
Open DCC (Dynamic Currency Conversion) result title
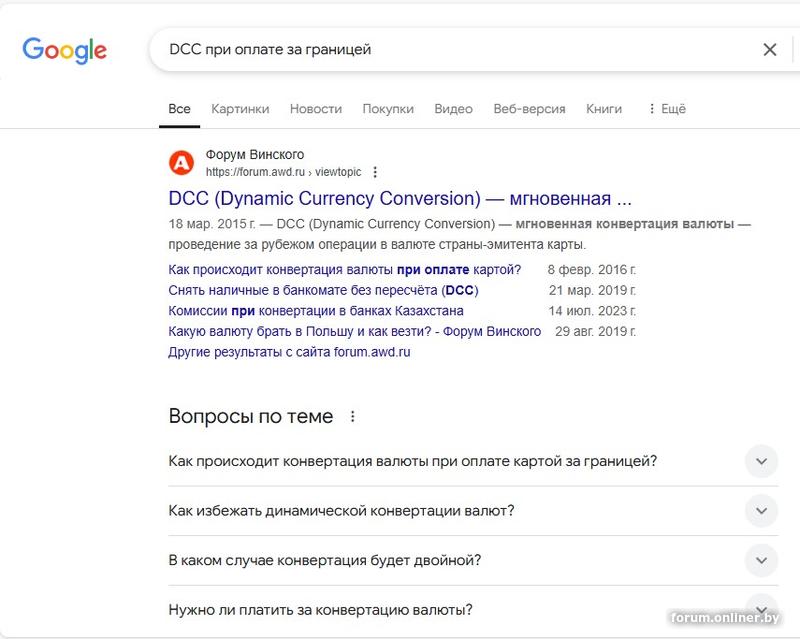coord(400,198)
